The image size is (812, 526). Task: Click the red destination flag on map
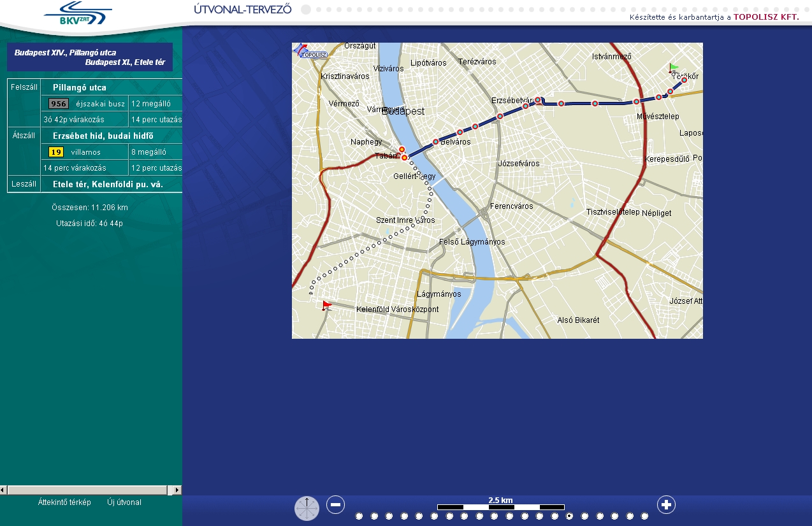[327, 306]
